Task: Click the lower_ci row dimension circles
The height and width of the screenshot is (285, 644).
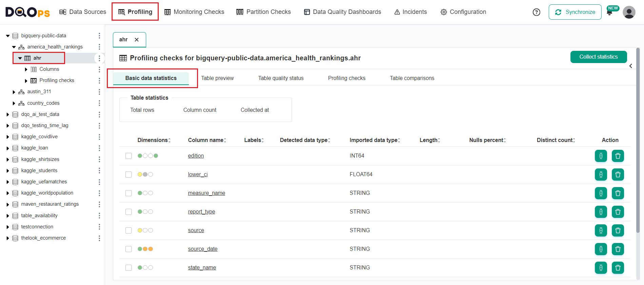Action: 145,175
